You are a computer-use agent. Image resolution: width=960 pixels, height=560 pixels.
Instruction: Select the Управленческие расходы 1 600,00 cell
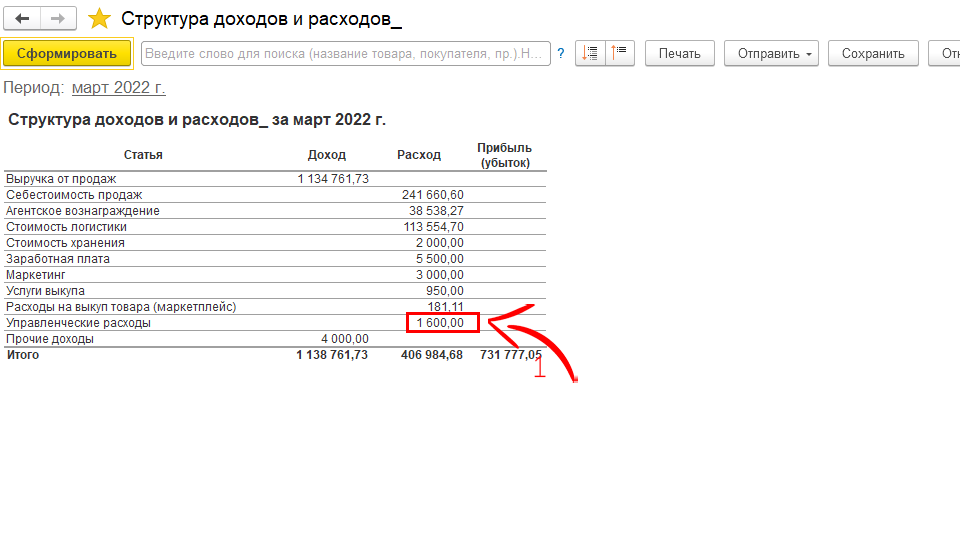point(442,323)
